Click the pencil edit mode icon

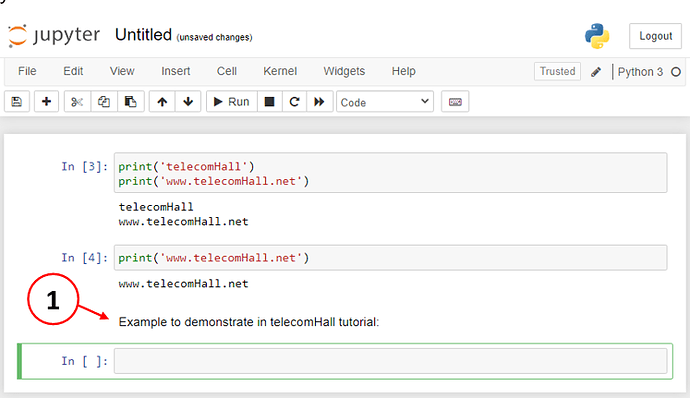pos(596,72)
